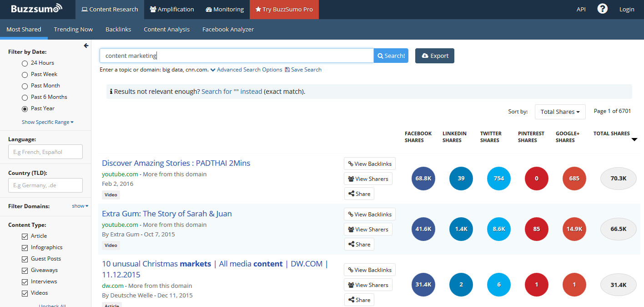Click the Twitter shares circle showing 6
The height and width of the screenshot is (307, 644).
[499, 285]
